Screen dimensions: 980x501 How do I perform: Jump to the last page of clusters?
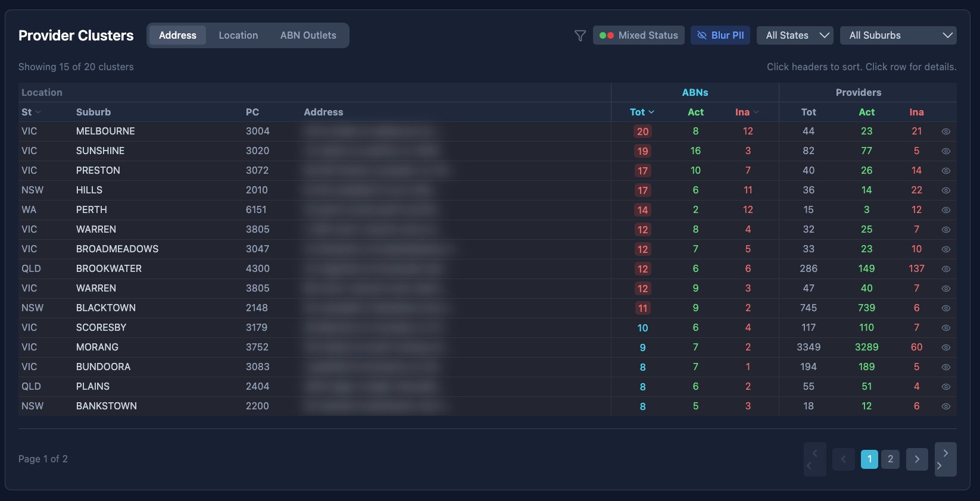(945, 459)
